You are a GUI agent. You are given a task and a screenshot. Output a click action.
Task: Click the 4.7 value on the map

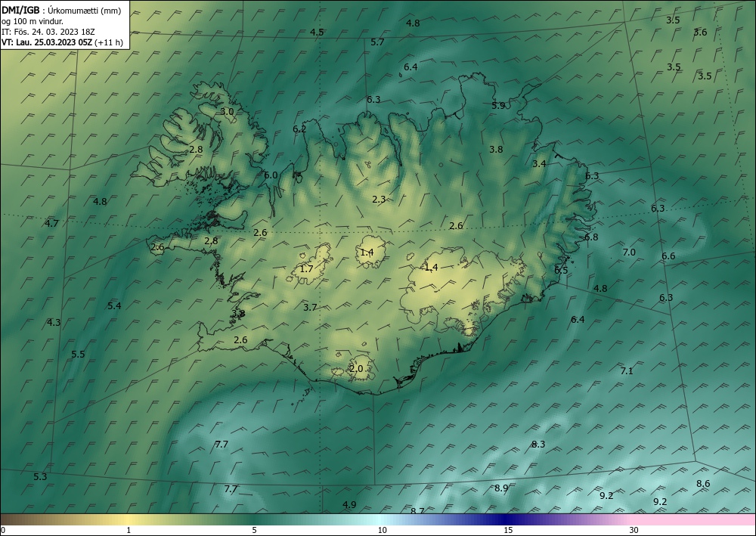click(51, 223)
